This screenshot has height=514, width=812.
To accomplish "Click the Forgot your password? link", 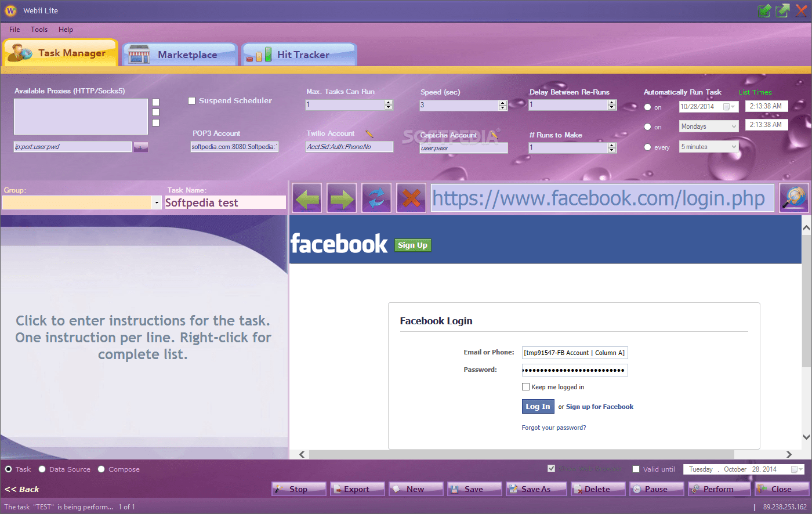I will point(554,428).
